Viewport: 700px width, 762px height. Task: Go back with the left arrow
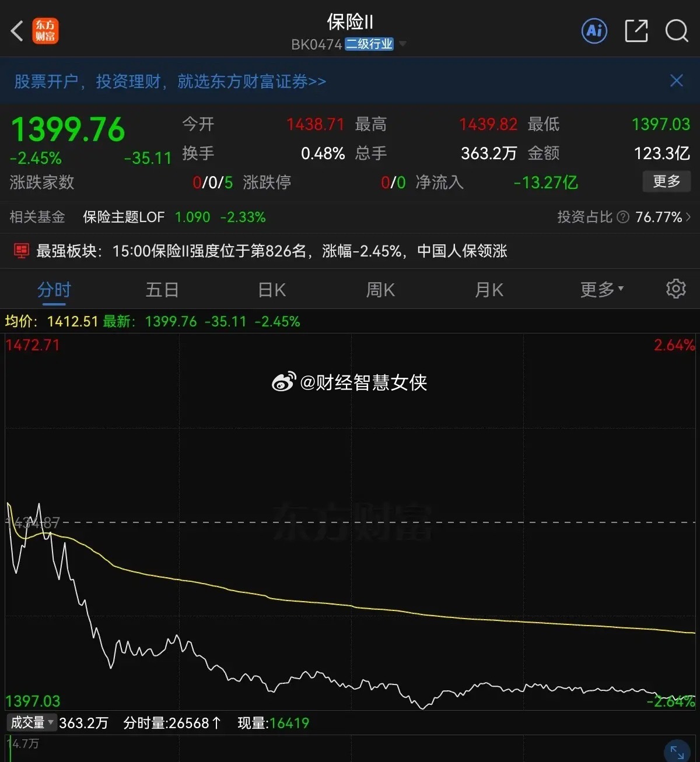pos(17,31)
